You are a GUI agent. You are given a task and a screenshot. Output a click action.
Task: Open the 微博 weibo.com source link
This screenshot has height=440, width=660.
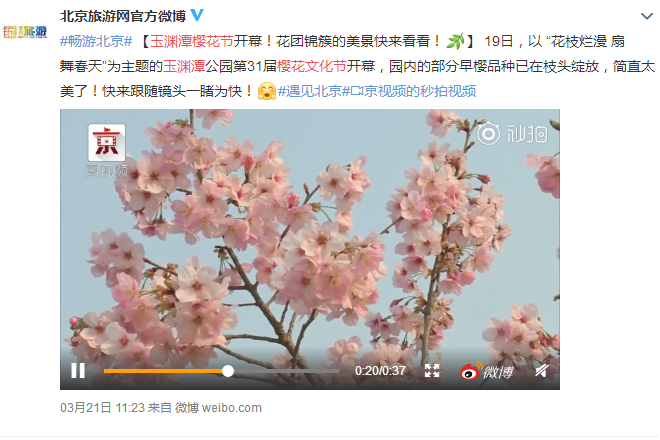218,408
